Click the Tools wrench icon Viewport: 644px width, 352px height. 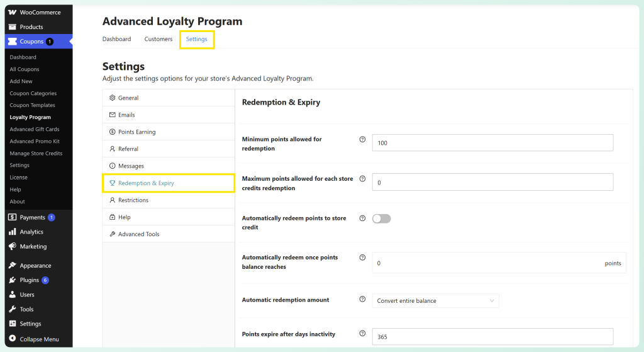13,309
